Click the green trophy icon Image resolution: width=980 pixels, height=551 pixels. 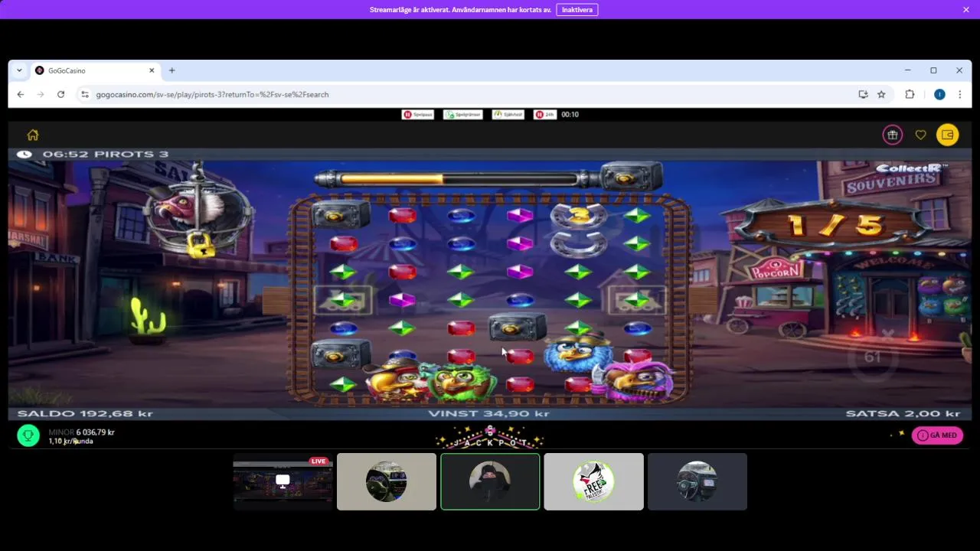point(28,435)
